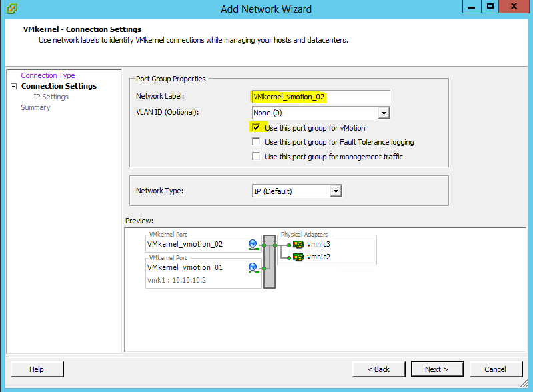Collapse the Connection Settings tree node
The image size is (533, 392).
13,86
